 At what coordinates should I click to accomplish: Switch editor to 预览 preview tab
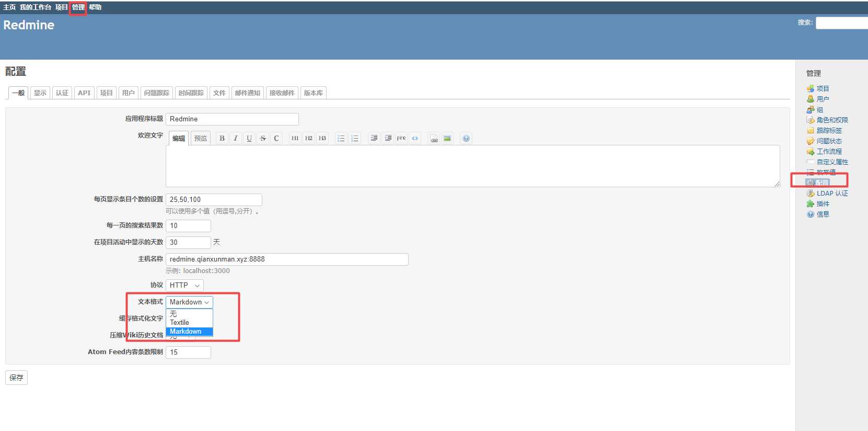point(201,138)
